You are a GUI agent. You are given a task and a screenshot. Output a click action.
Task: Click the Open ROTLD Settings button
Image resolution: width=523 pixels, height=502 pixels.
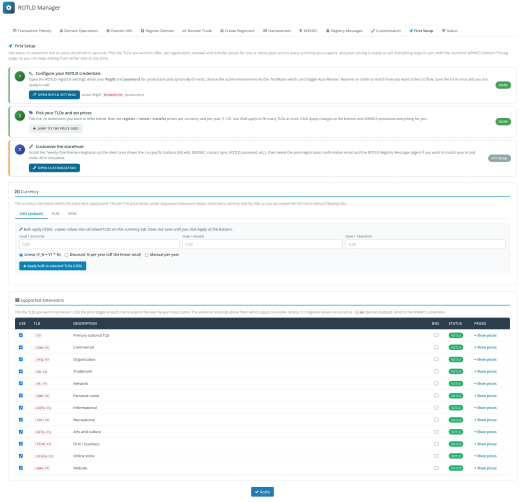pyautogui.click(x=54, y=95)
